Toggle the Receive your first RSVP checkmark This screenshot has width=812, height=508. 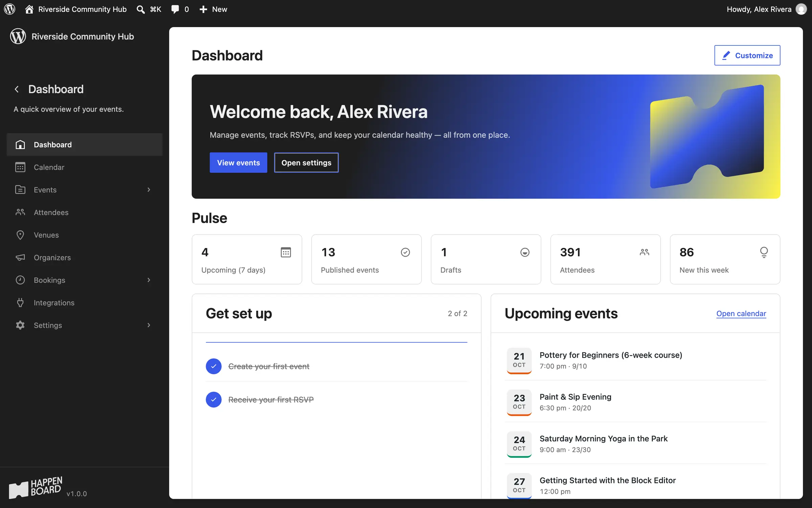tap(213, 400)
